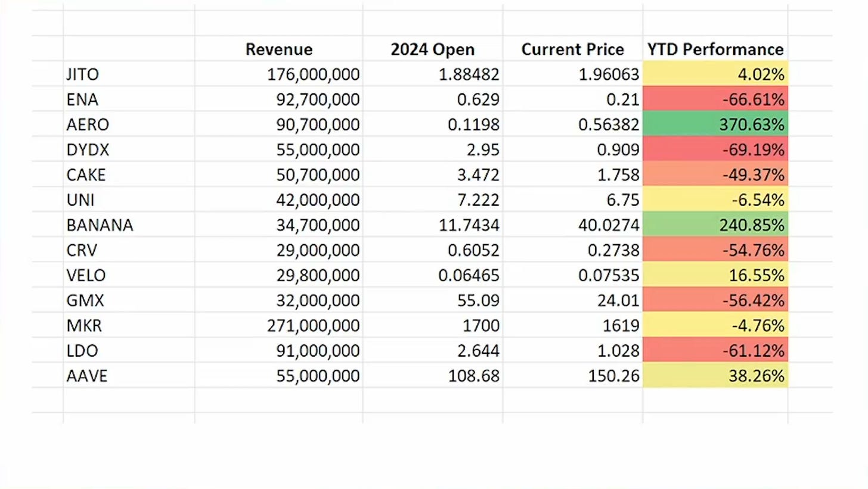Click MKR YTD performance -4.76%

coord(715,325)
